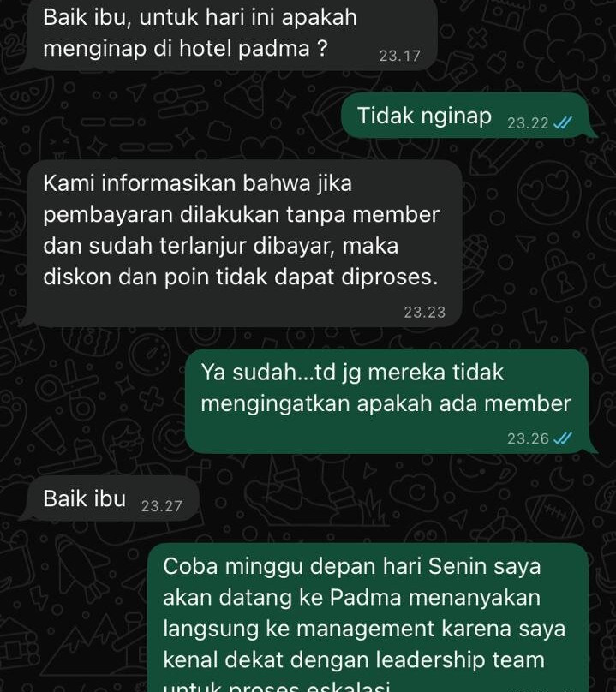Tap the word "Padma" in the last message
Screen dimensions: 616x692
[365, 598]
